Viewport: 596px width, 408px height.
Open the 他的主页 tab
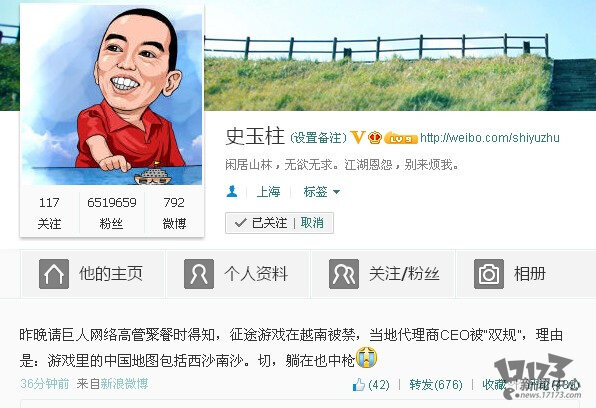pos(94,274)
